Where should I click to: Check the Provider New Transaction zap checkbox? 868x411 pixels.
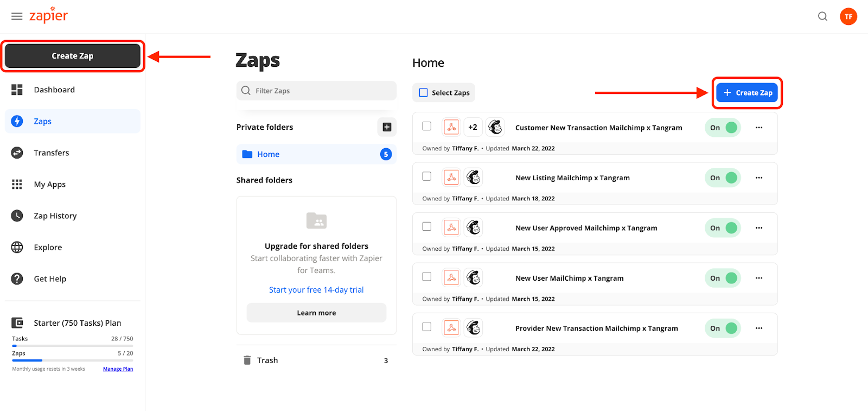click(x=427, y=327)
